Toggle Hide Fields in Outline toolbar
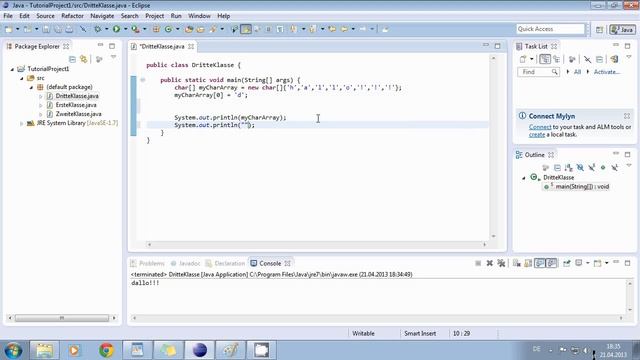Screen dimensions: 640x360 click(x=580, y=167)
